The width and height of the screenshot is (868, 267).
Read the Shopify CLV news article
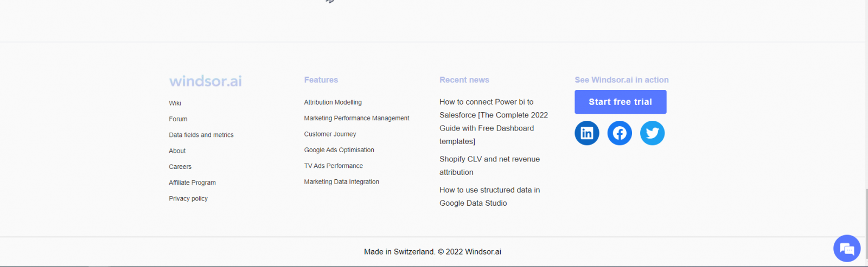tap(489, 166)
